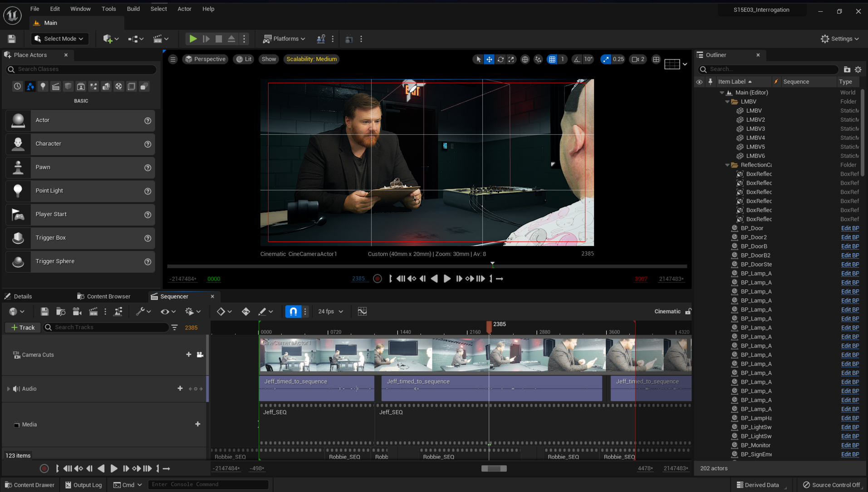Toggle Sequencer key snapping magnet button
This screenshot has height=492, width=868.
293,311
